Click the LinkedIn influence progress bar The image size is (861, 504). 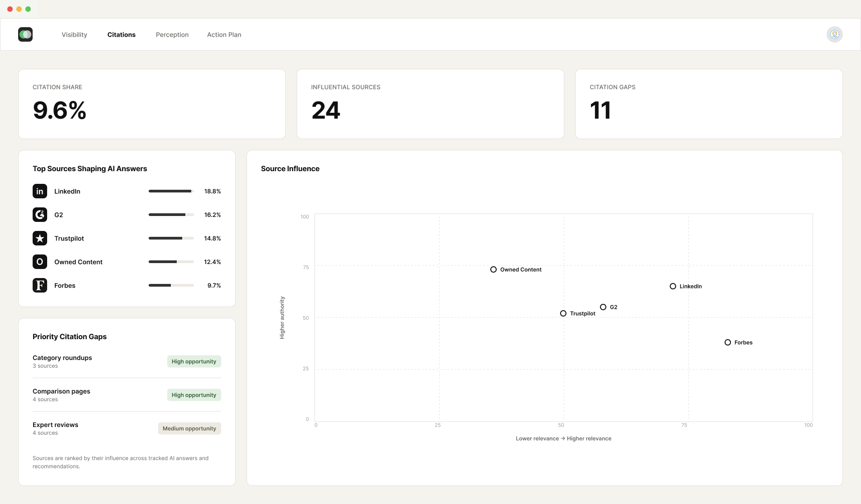tap(171, 191)
